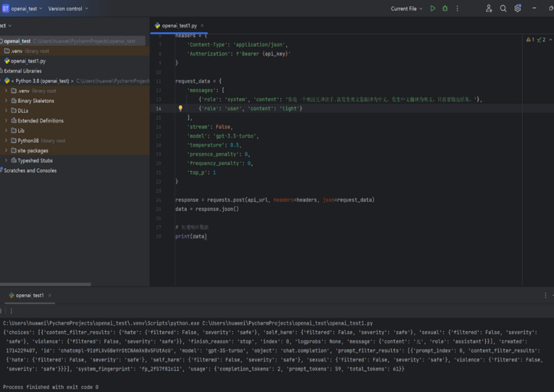Image resolution: width=554 pixels, height=392 pixels.
Task: Open the Code With Me person icon
Action: 489,9
